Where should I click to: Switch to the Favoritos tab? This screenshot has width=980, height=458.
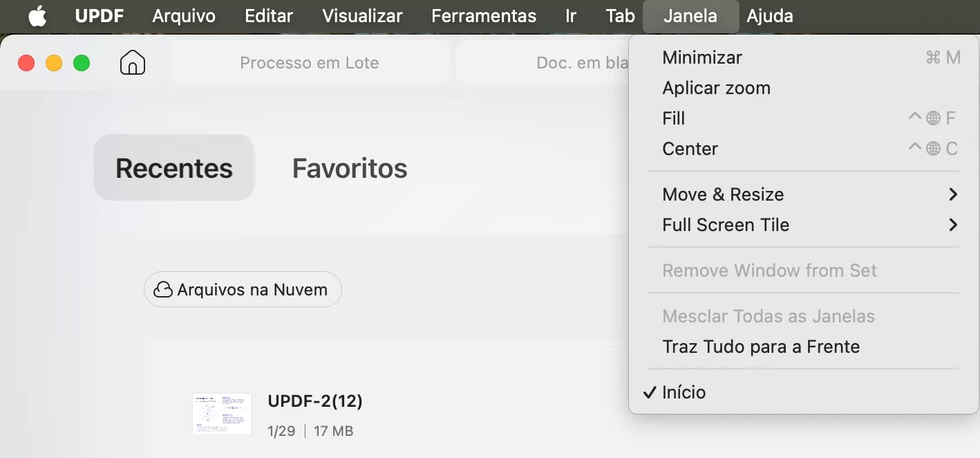350,168
